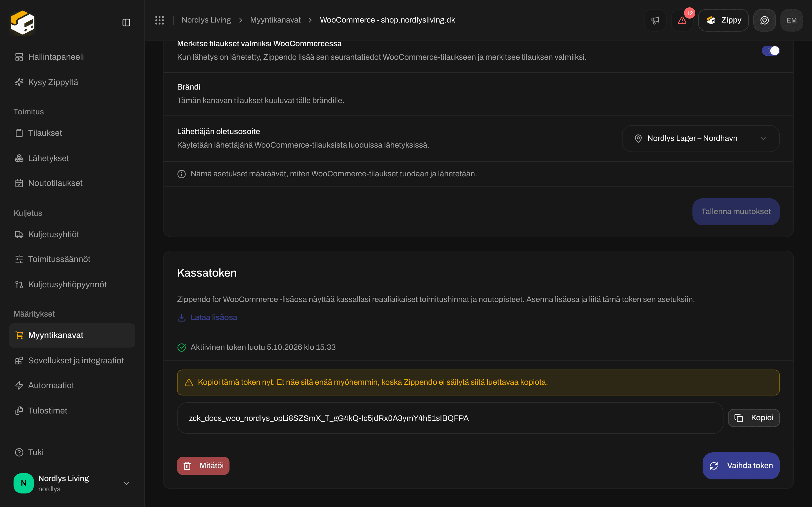
Task: Copy the token with Kopioi
Action: [x=754, y=418]
